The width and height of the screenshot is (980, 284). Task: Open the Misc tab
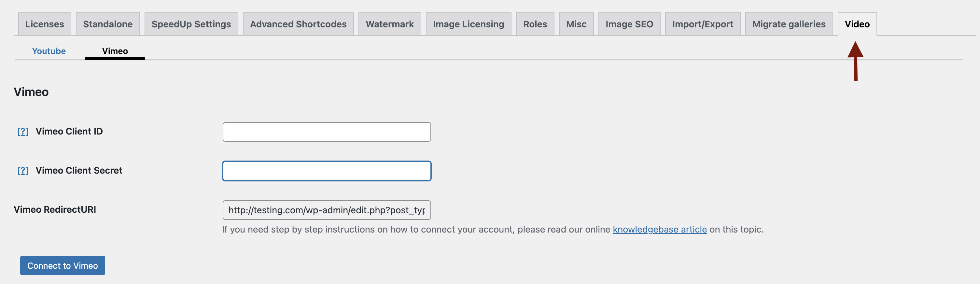pyautogui.click(x=576, y=24)
